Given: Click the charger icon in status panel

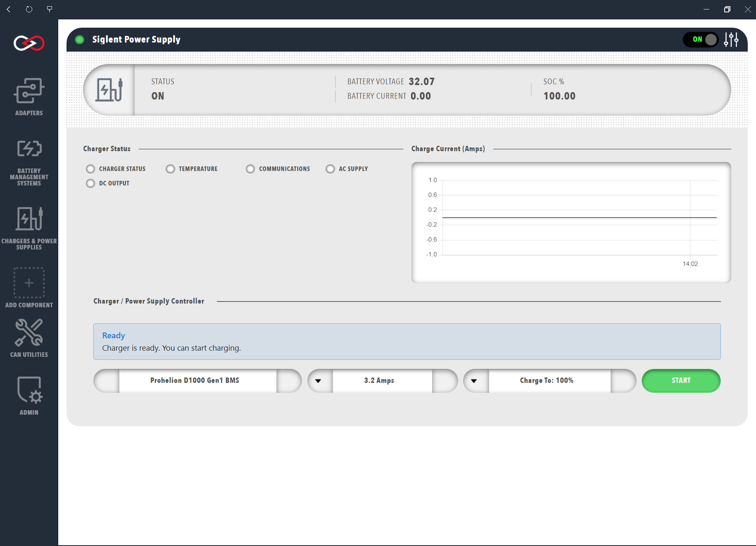Looking at the screenshot, I should (x=109, y=90).
